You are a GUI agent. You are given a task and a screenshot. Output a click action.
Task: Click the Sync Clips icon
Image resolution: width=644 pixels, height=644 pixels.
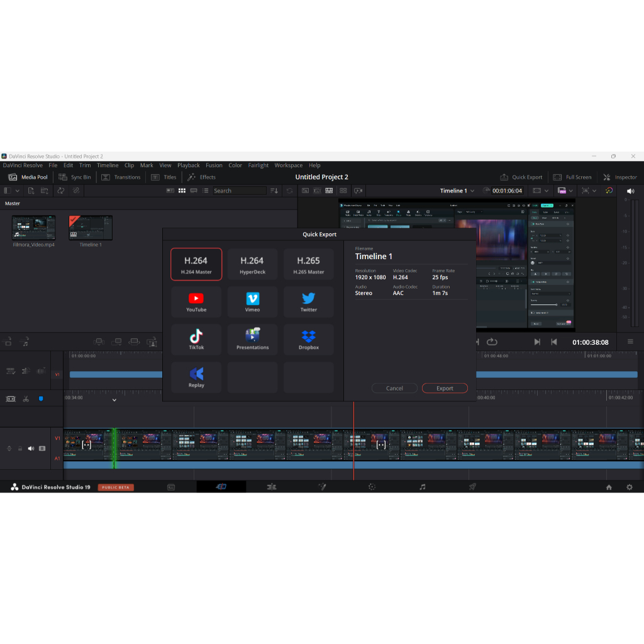(x=61, y=191)
